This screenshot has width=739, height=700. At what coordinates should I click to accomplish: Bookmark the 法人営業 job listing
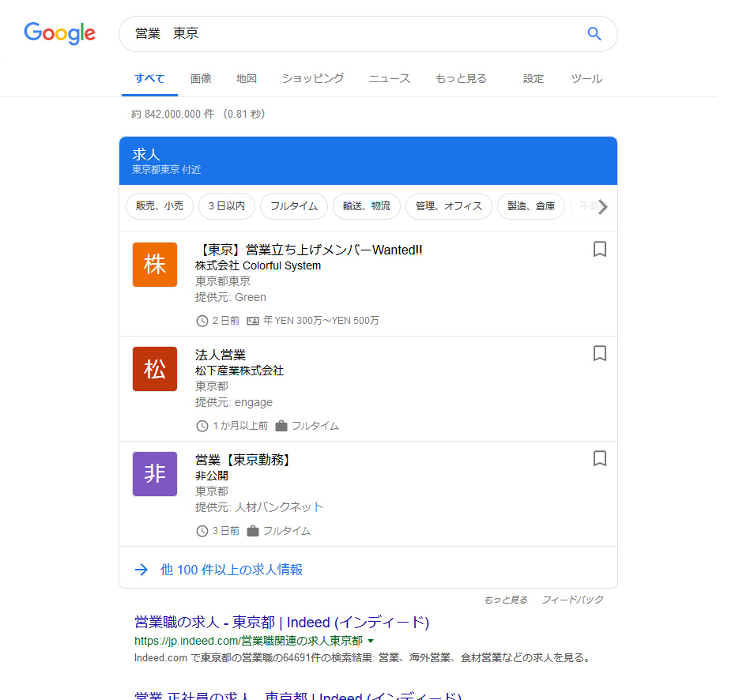tap(599, 353)
